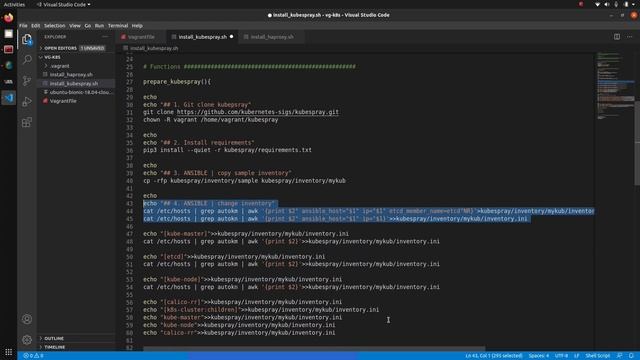This screenshot has height=360, width=640.
Task: Select the ubuntu-bionic-18.04 file in explorer
Action: [80, 92]
